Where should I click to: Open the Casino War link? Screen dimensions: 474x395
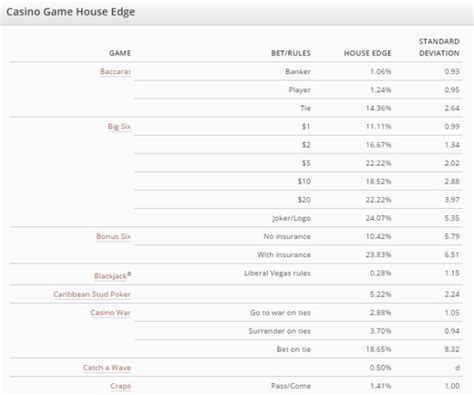pos(110,313)
